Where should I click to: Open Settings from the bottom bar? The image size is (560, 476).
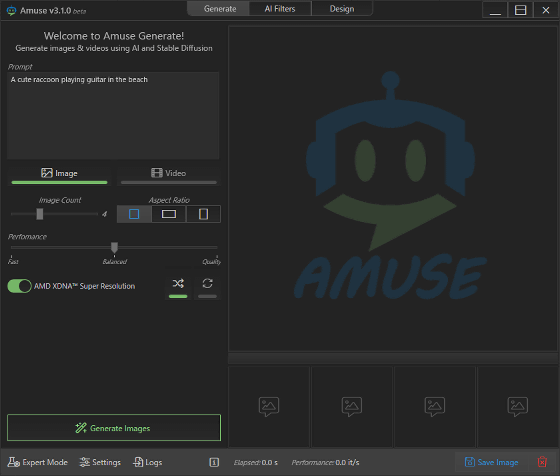(x=100, y=462)
